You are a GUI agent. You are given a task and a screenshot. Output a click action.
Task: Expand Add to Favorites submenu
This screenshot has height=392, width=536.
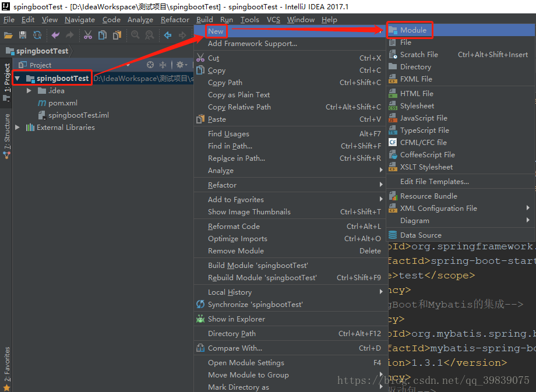(x=381, y=199)
